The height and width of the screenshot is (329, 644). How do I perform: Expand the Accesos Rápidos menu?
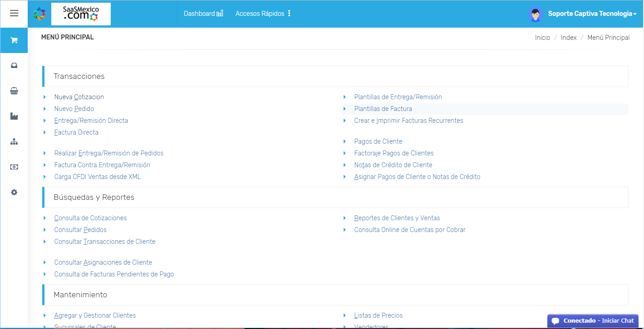click(x=263, y=14)
